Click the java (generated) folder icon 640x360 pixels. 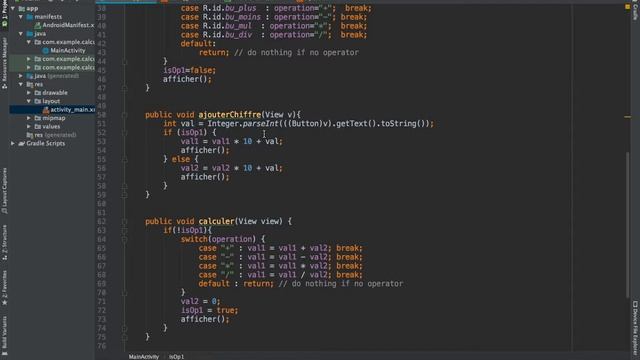pos(30,76)
